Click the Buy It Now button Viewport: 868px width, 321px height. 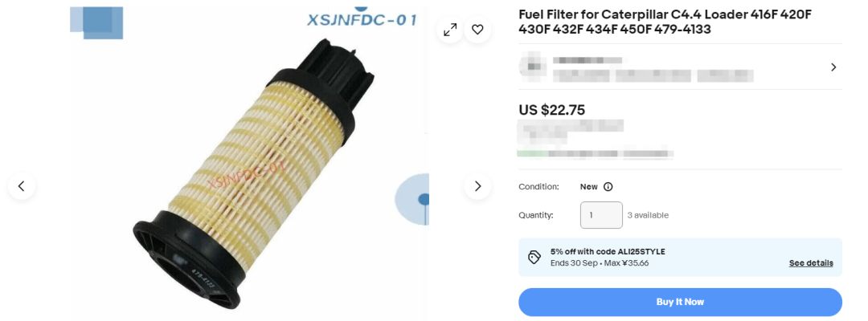tap(681, 303)
